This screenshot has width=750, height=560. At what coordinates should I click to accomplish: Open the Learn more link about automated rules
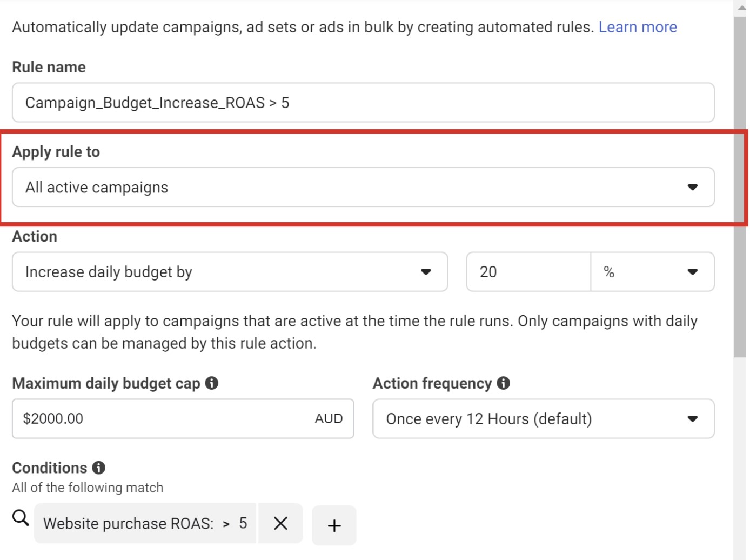[638, 26]
